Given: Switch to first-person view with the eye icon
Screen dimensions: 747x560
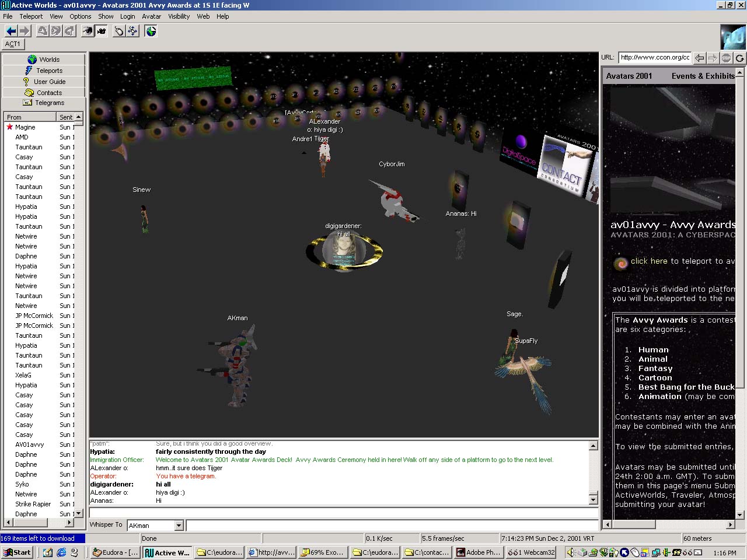Looking at the screenshot, I should point(87,31).
